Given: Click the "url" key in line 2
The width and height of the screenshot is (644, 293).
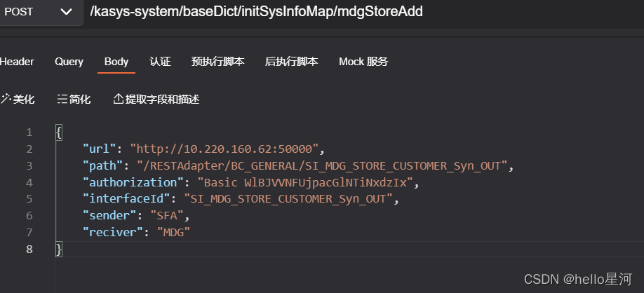Looking at the screenshot, I should click(x=100, y=149).
